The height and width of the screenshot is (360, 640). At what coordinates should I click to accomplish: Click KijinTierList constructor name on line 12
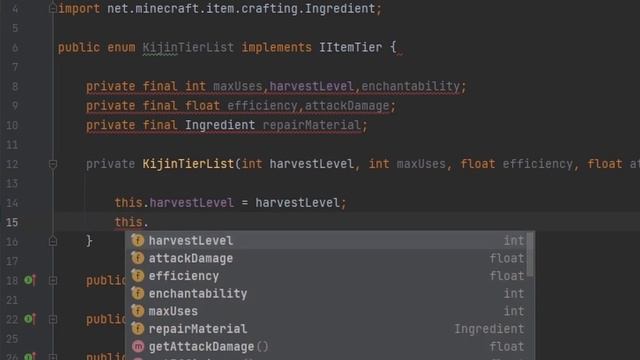pyautogui.click(x=188, y=164)
